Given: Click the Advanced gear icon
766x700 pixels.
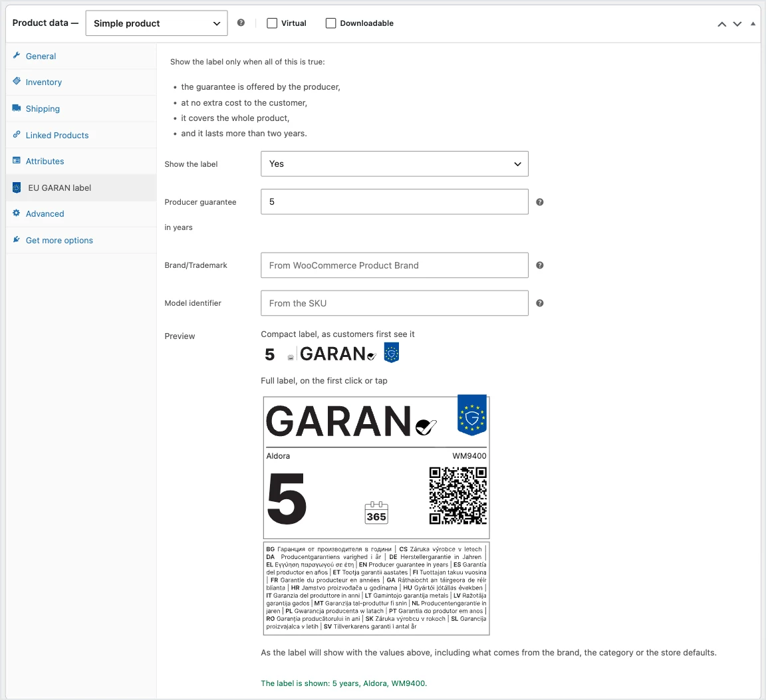Looking at the screenshot, I should coord(17,213).
